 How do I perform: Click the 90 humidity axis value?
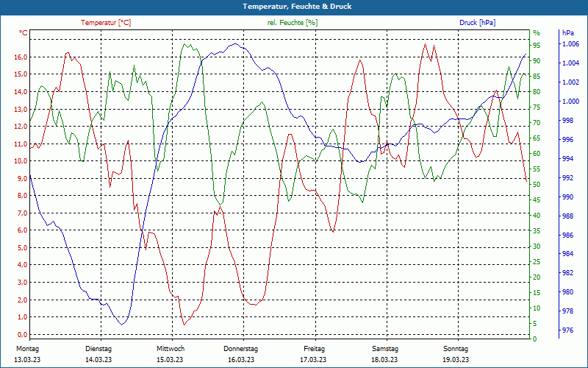537,61
